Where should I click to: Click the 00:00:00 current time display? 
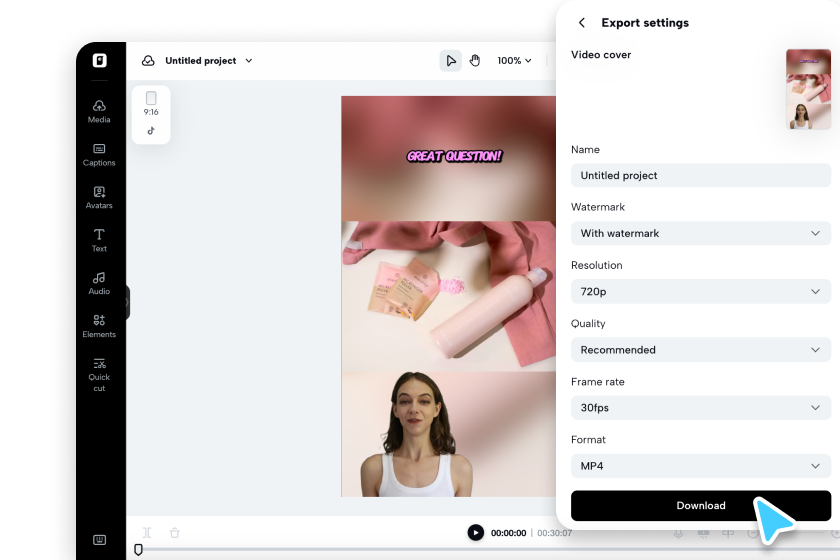(x=508, y=533)
